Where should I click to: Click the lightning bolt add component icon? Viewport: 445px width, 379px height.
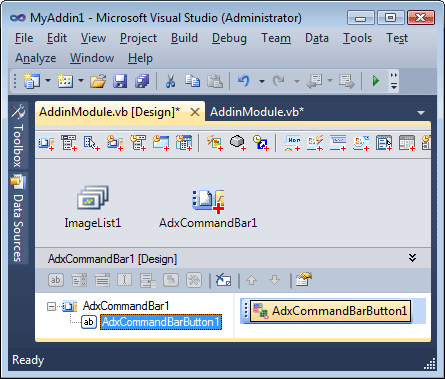[315, 143]
